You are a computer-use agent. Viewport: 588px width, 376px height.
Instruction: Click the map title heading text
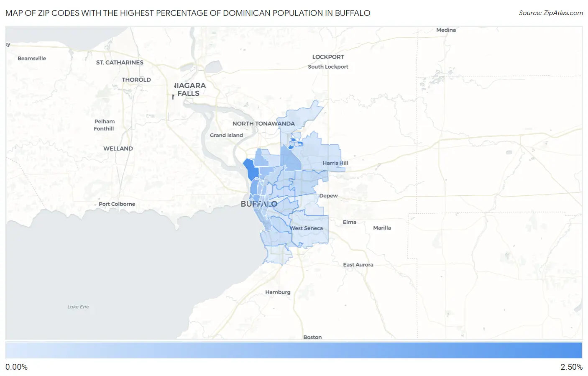tap(188, 13)
